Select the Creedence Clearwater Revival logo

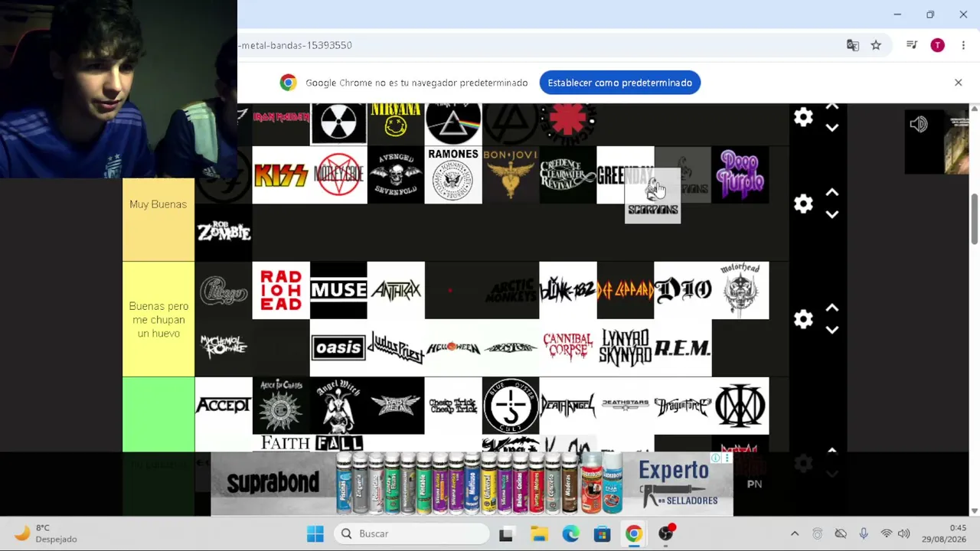coord(568,175)
